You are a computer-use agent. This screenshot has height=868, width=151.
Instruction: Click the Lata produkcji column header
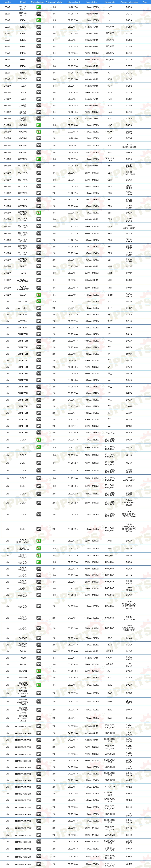[73, 2]
